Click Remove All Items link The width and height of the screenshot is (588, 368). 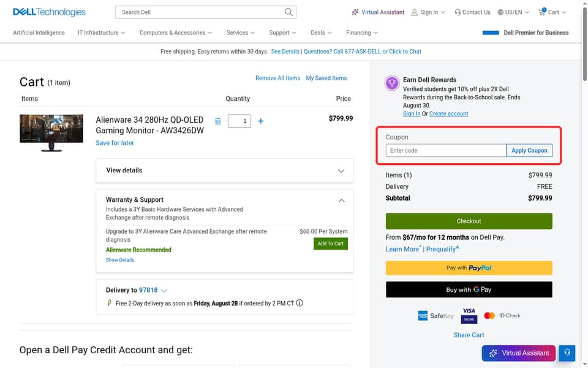(x=277, y=78)
